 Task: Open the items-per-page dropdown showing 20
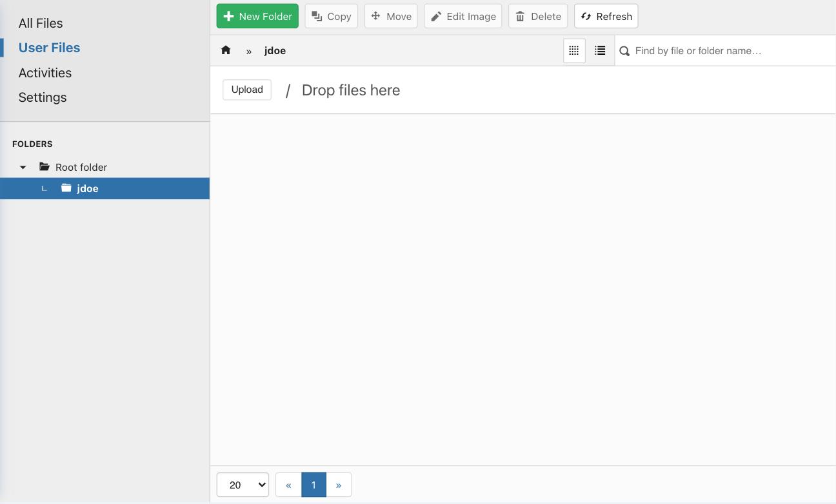click(243, 485)
